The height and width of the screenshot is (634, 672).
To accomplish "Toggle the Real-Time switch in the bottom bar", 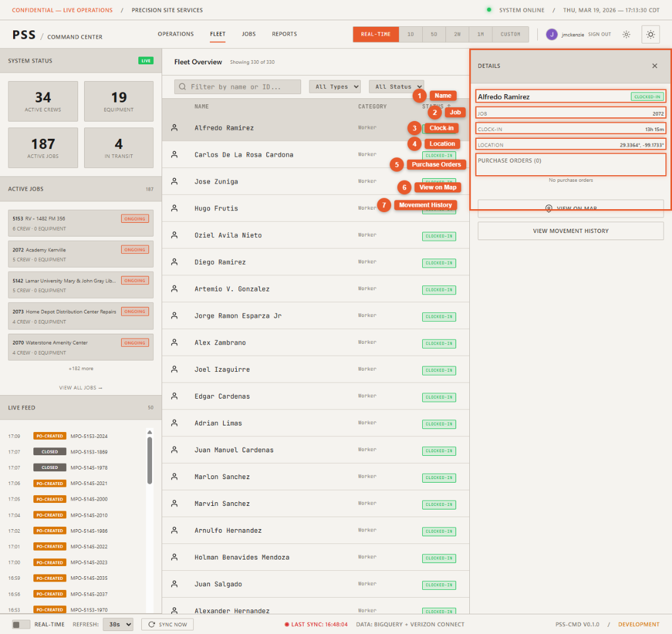I will click(21, 624).
